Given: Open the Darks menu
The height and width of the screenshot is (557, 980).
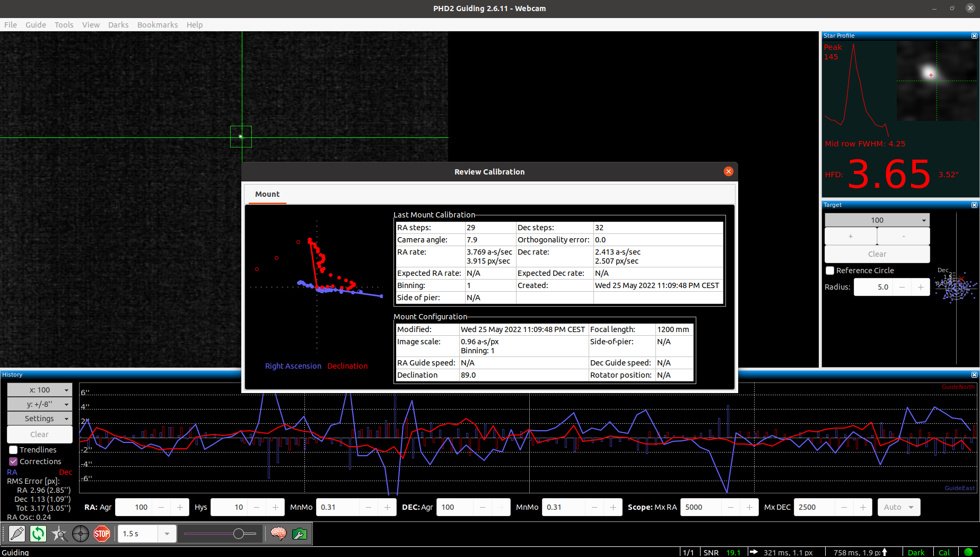Looking at the screenshot, I should [118, 25].
